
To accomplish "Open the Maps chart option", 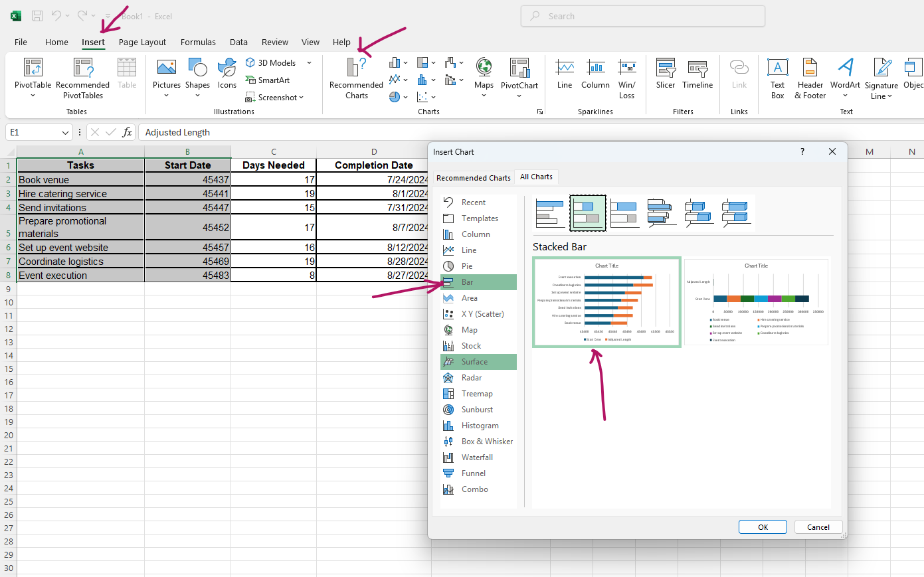I will (x=484, y=78).
